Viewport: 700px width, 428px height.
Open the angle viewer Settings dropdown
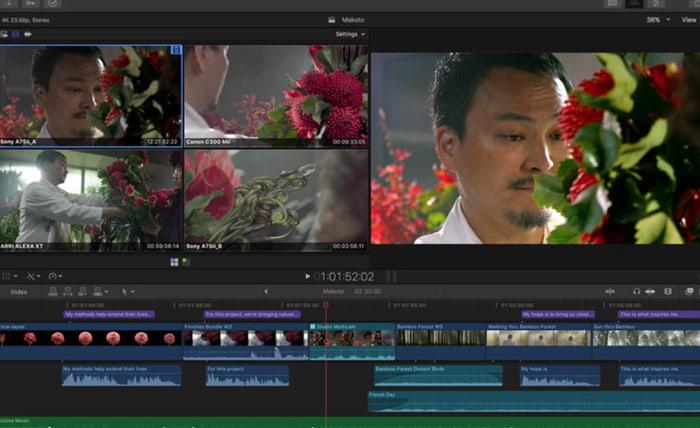[x=349, y=34]
